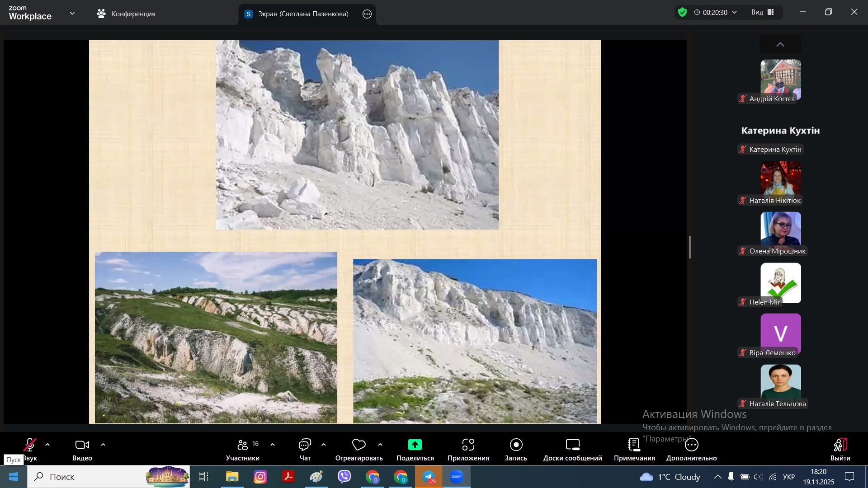Click the Выйти leave button
The width and height of the screenshot is (868, 488).
tap(840, 445)
